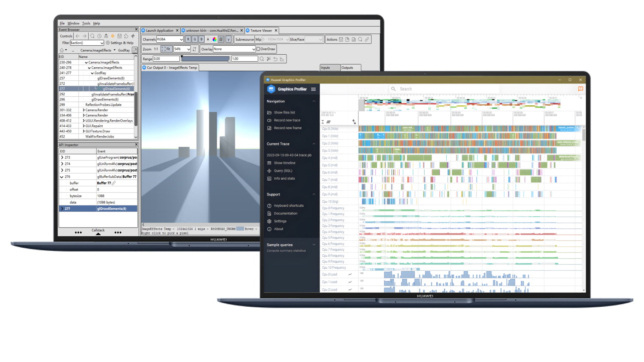Click the orange asterisk bookmark icon

pos(113,36)
